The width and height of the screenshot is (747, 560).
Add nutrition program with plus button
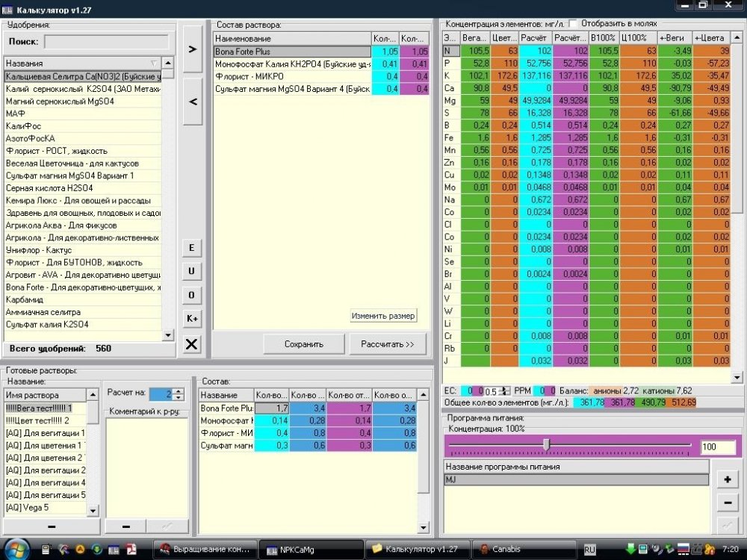pyautogui.click(x=728, y=479)
